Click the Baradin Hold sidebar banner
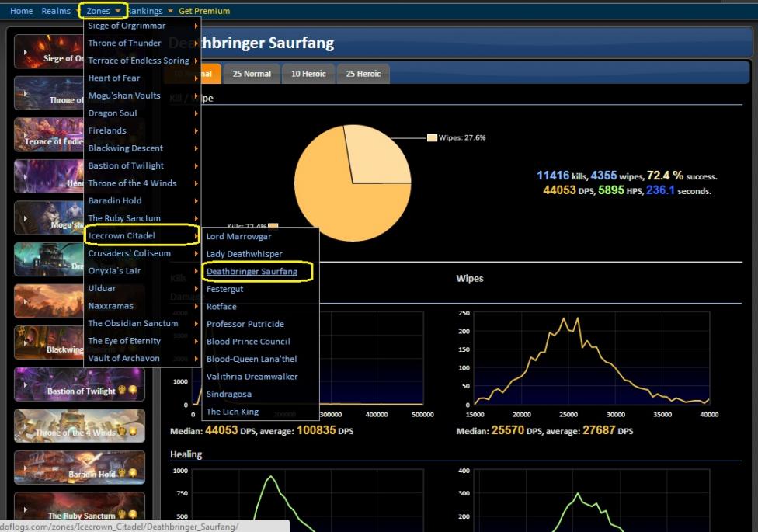Image resolution: width=758 pixels, height=532 pixels. pos(79,468)
